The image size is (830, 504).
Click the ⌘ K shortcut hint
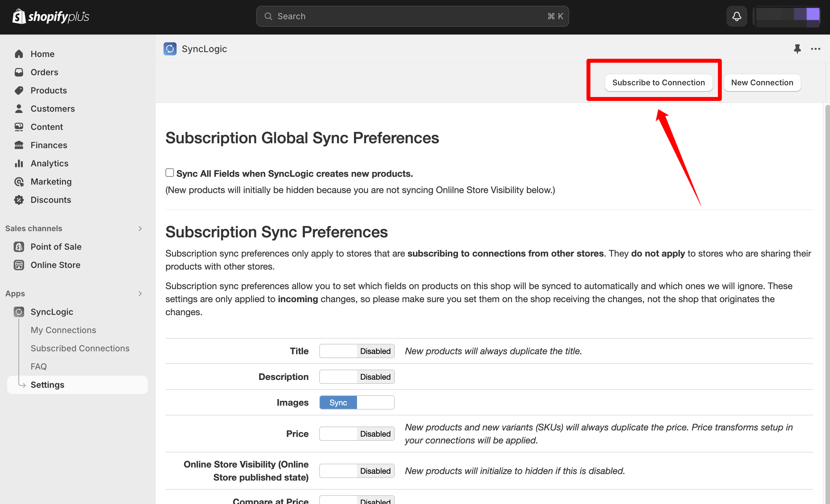coord(555,16)
